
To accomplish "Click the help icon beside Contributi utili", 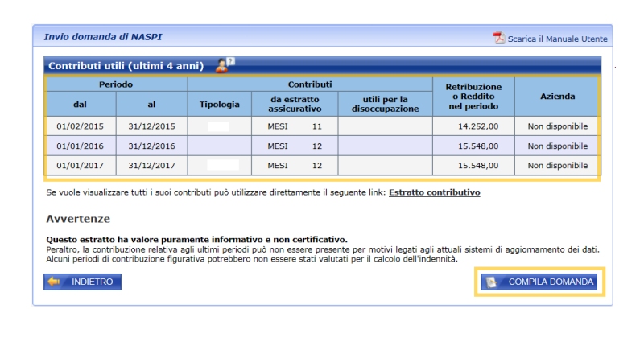I will tap(225, 64).
